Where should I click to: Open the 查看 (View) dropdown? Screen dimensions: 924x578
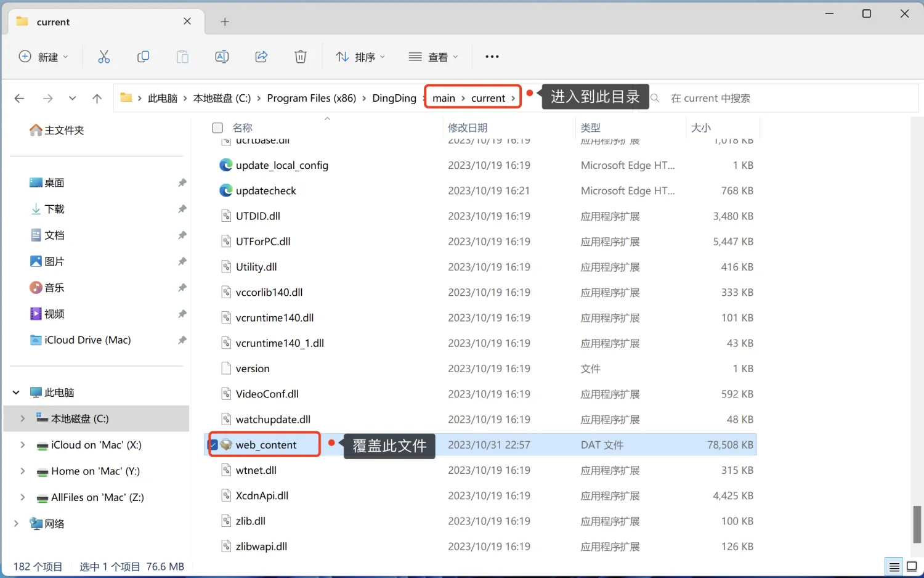(x=434, y=57)
